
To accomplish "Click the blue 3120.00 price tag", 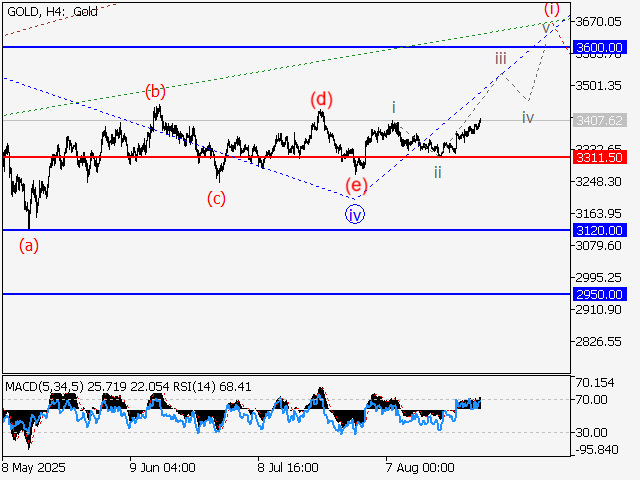I will point(600,230).
